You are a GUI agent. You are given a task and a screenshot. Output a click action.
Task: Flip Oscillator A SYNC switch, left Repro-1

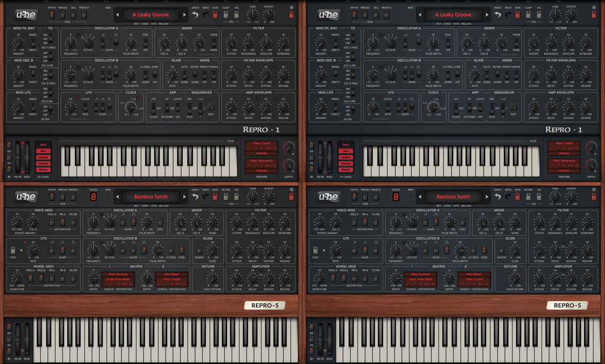point(146,42)
